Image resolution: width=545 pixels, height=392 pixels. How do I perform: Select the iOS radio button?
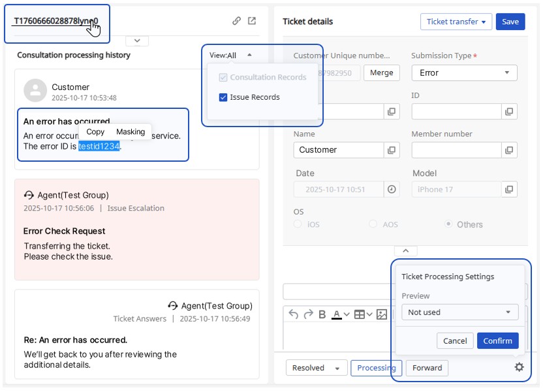[298, 224]
